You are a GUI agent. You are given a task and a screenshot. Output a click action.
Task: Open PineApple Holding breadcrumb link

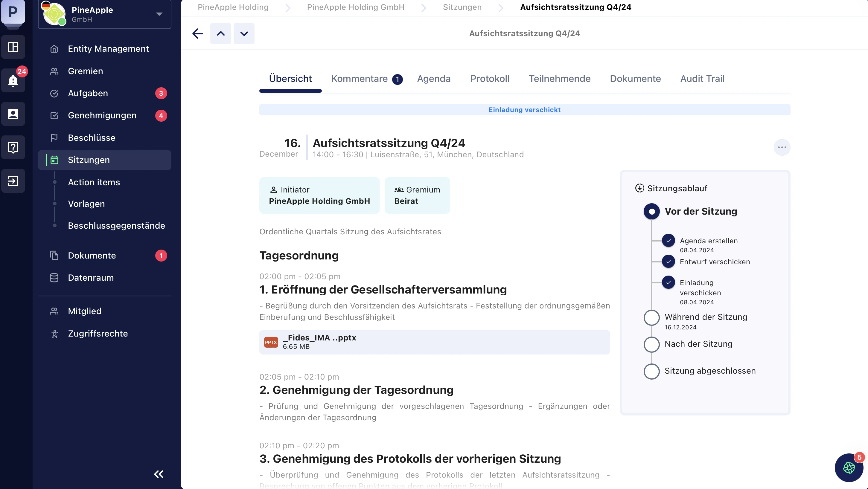tap(233, 7)
